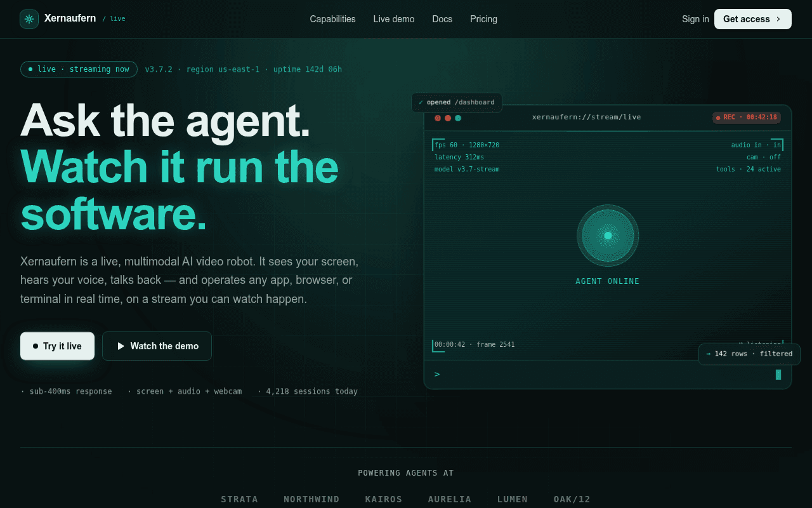Click the second red dot in stream window
812x508 pixels.
tap(448, 117)
